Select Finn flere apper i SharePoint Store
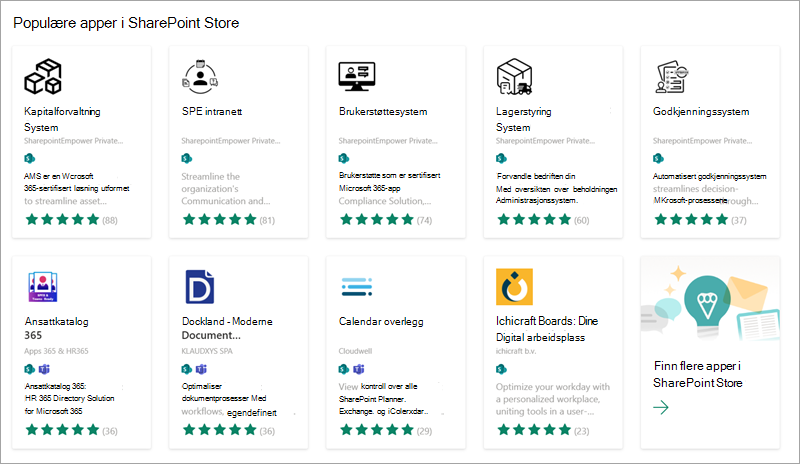800x464 pixels. click(x=697, y=374)
